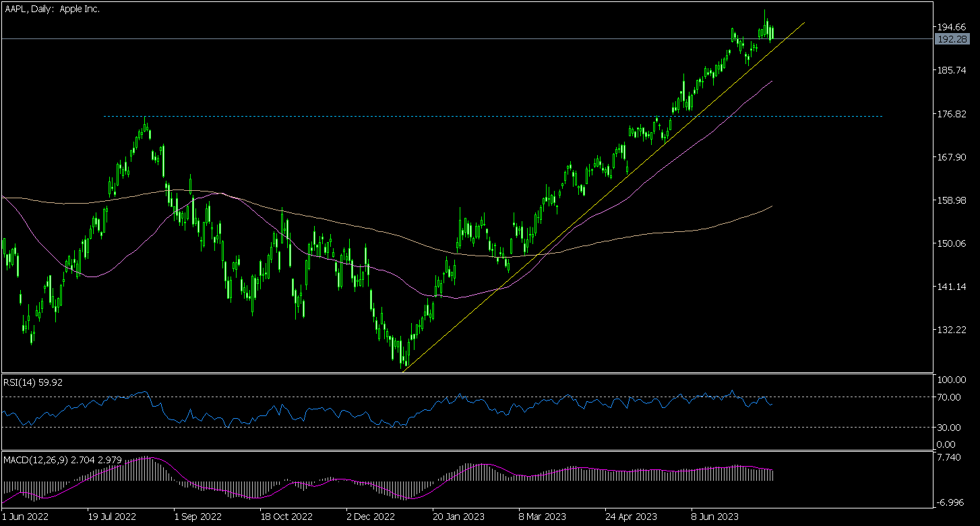Click the 8 Mar 2023 date label
This screenshot has height=526, width=980.
pyautogui.click(x=543, y=517)
